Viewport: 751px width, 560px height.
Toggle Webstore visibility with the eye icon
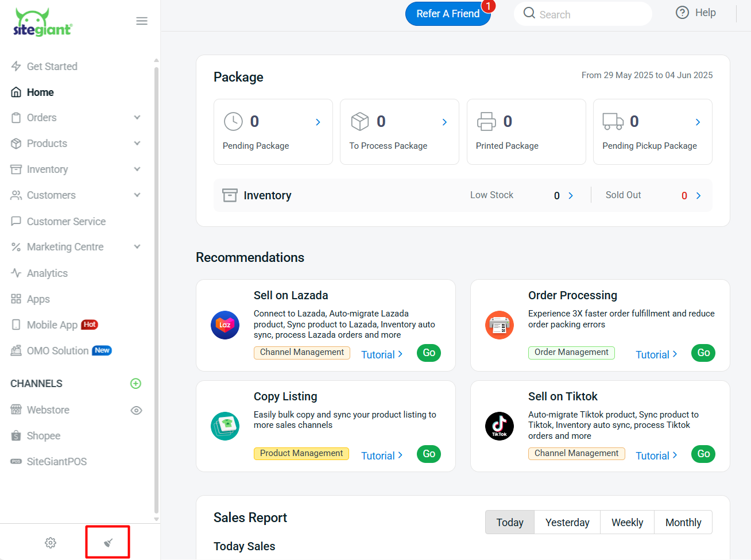point(136,410)
